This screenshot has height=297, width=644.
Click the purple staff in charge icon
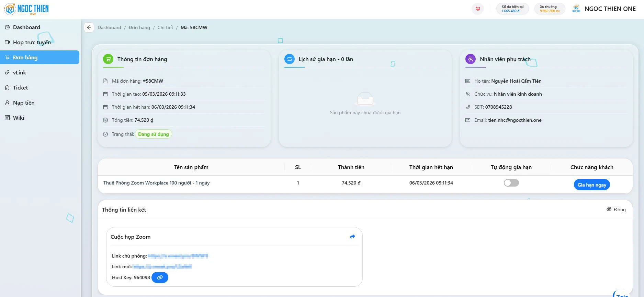(x=470, y=59)
